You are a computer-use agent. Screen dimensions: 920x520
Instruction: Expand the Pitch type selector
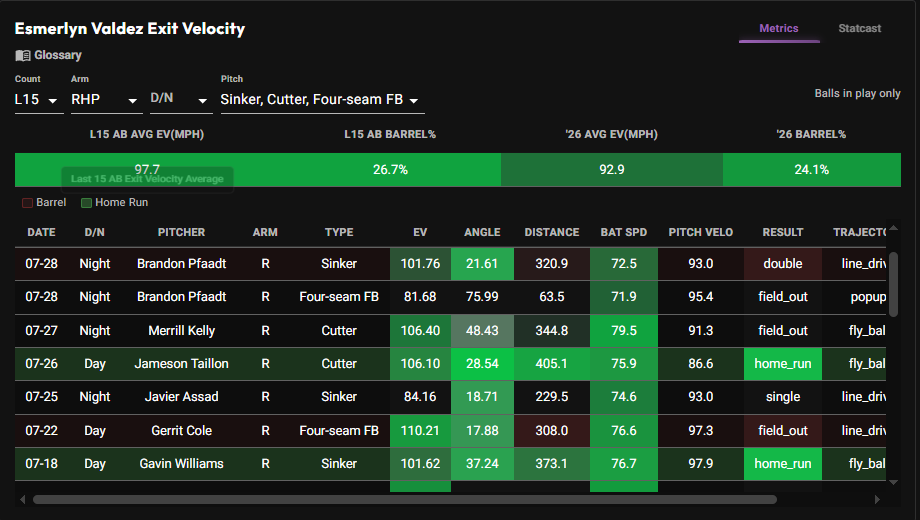pos(322,100)
